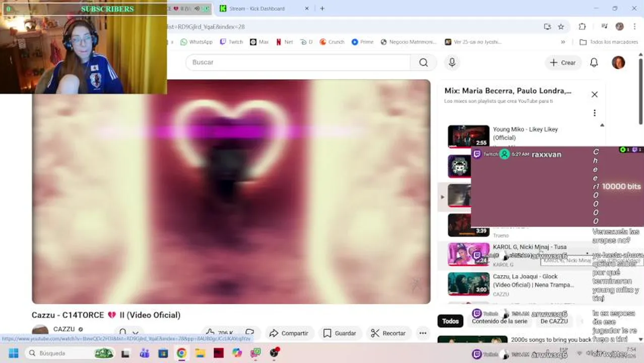Open the OBS-like round taskbar icon
Image resolution: width=644 pixels, height=363 pixels.
275,353
